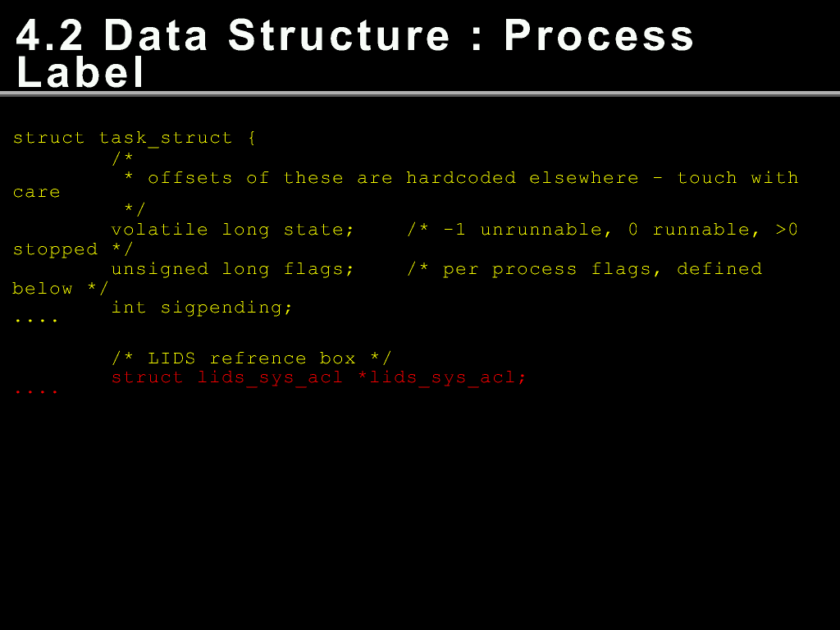
Task: Click the 'per process flags, defined' comment
Action: (602, 269)
